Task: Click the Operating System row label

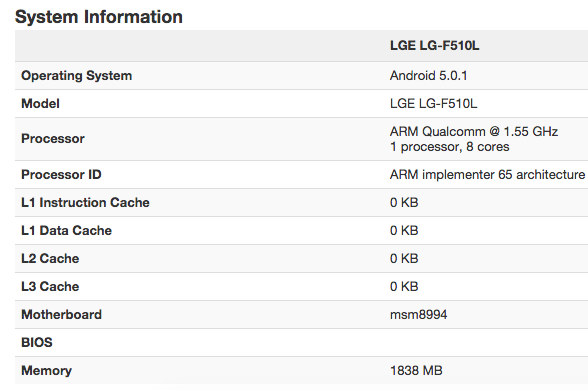Action: point(76,76)
